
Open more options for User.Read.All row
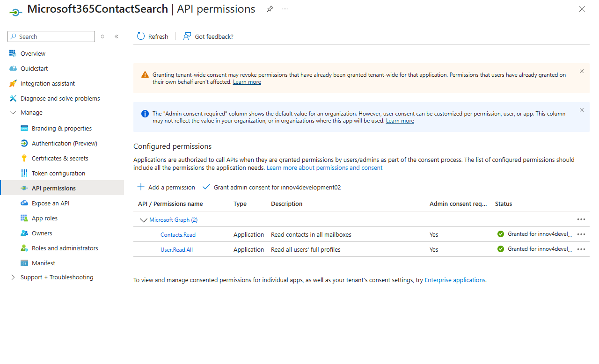pos(581,249)
